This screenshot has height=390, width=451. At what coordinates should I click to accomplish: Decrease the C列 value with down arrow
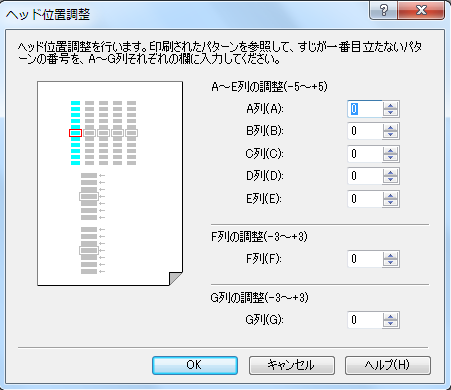[390, 158]
